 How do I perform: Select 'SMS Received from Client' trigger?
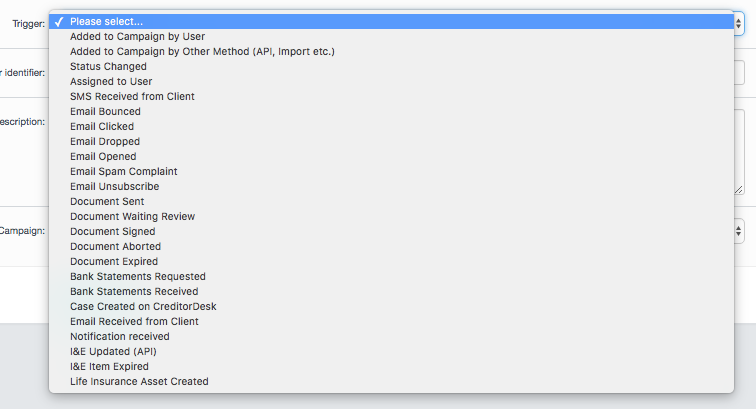pyautogui.click(x=132, y=96)
